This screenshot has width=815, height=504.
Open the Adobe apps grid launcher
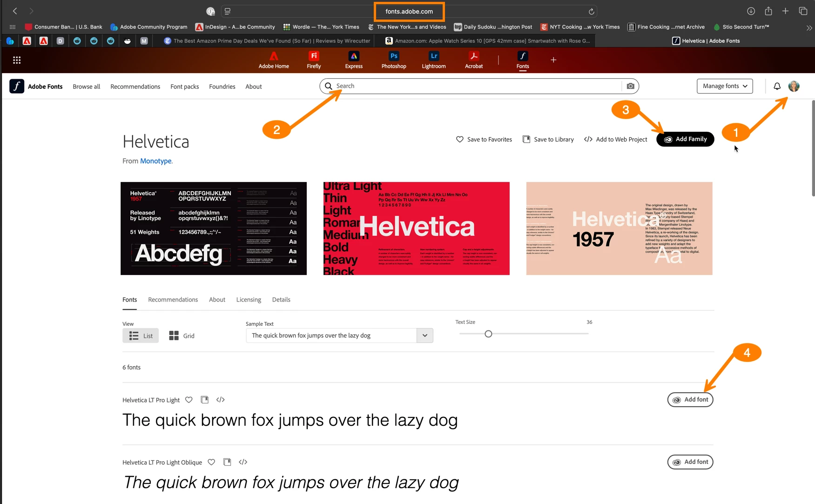(17, 60)
